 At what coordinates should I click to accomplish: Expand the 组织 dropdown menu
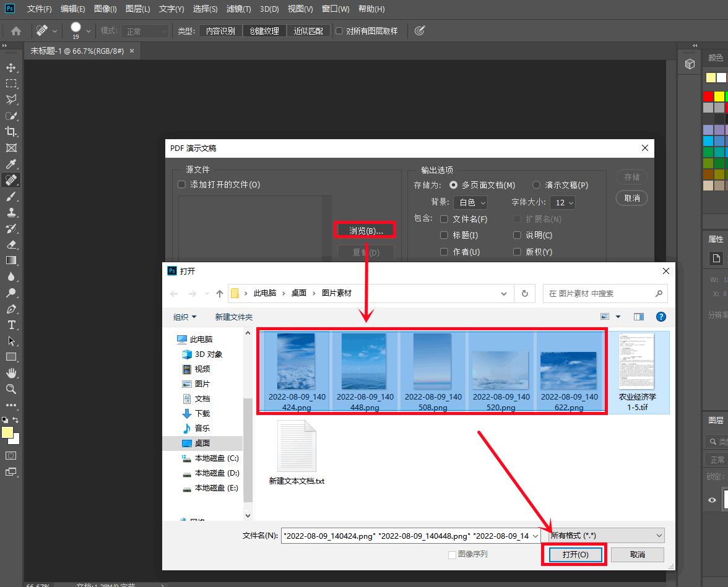[x=184, y=317]
